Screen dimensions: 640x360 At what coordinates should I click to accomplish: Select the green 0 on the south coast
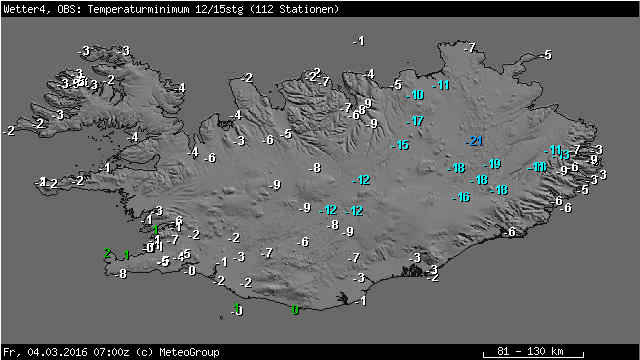[295, 310]
